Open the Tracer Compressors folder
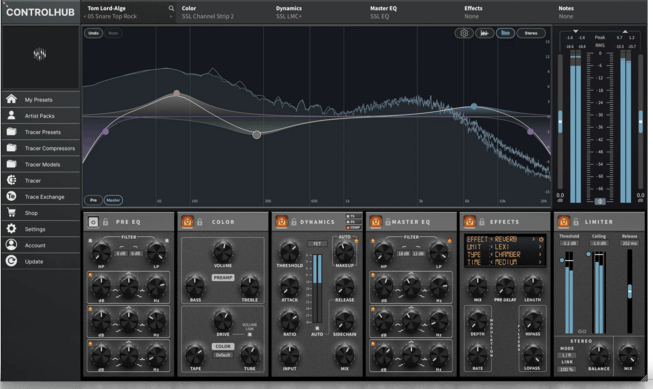Screen dimensions: 653x389 tap(40, 148)
